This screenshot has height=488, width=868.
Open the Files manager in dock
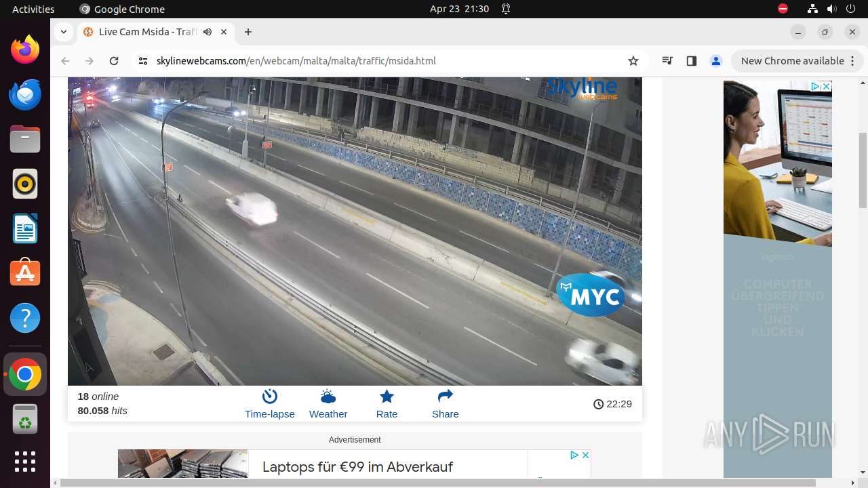pyautogui.click(x=25, y=139)
